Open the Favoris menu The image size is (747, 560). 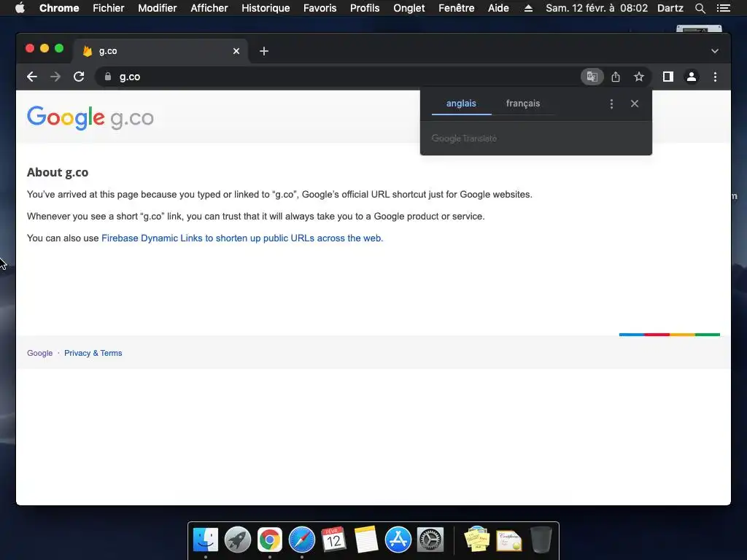click(320, 8)
